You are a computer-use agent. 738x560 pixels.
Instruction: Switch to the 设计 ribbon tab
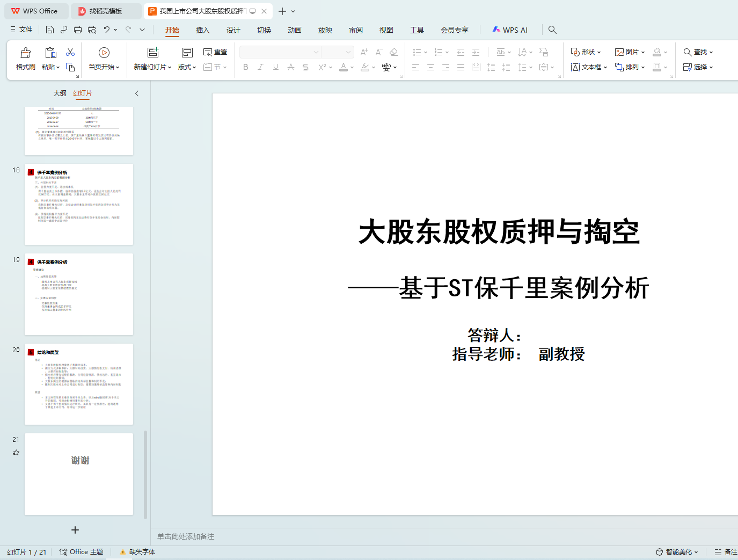(233, 30)
